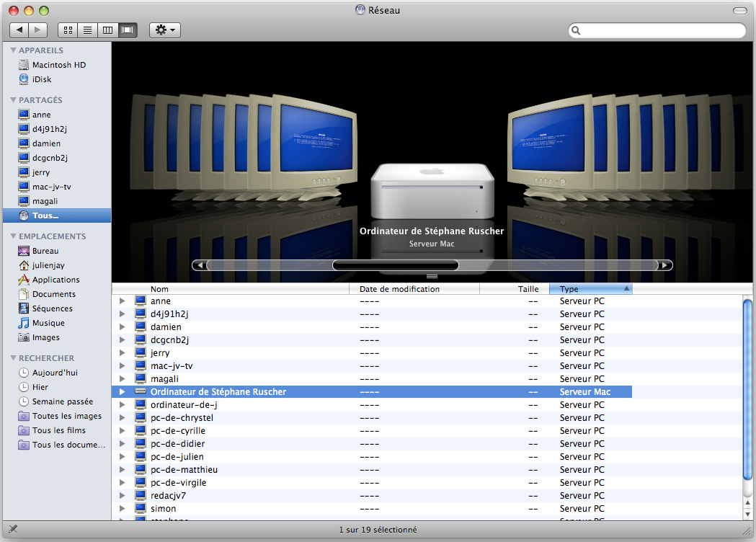The width and height of the screenshot is (756, 542).
Task: Expand the damien row disclosure triangle
Action: 122,327
